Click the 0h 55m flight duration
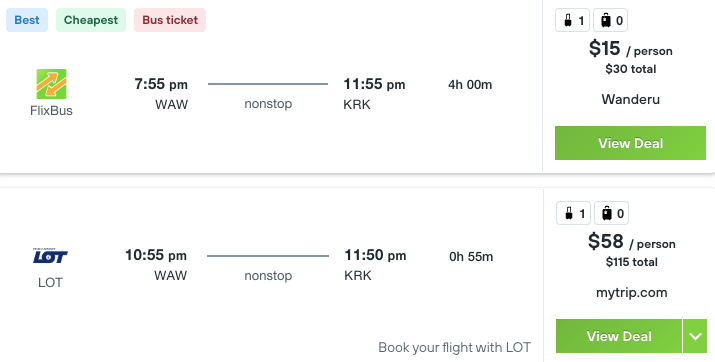 pyautogui.click(x=471, y=257)
